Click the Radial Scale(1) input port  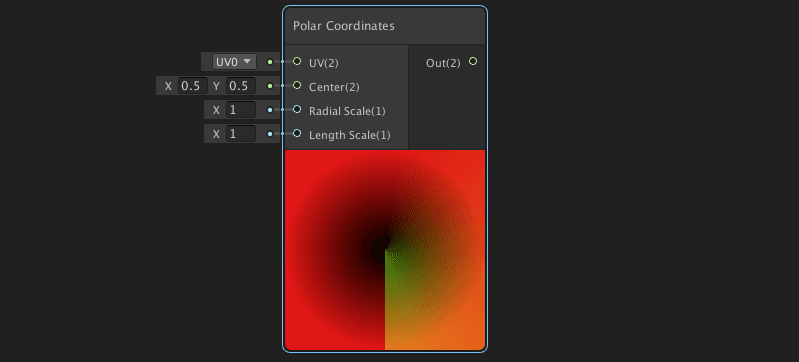pyautogui.click(x=297, y=109)
